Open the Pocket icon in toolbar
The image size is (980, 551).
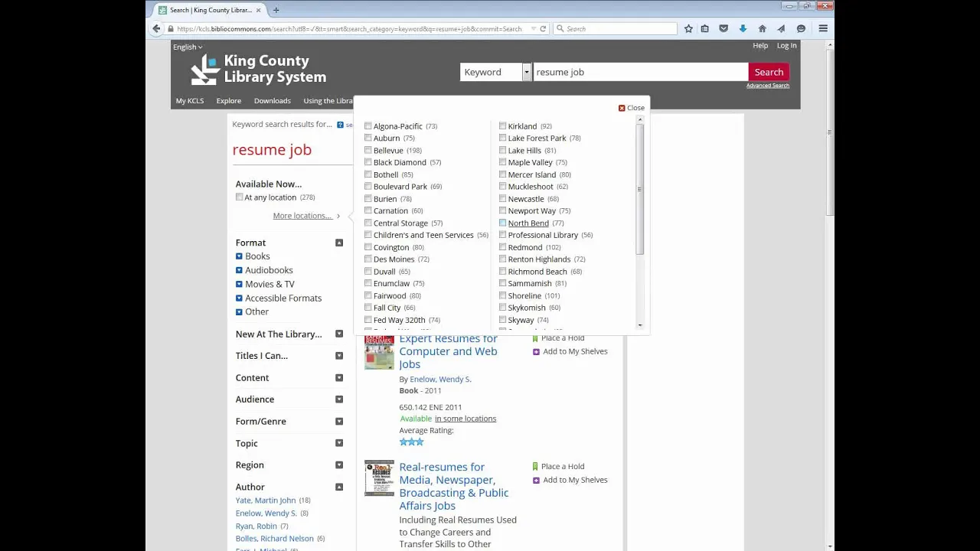point(724,28)
